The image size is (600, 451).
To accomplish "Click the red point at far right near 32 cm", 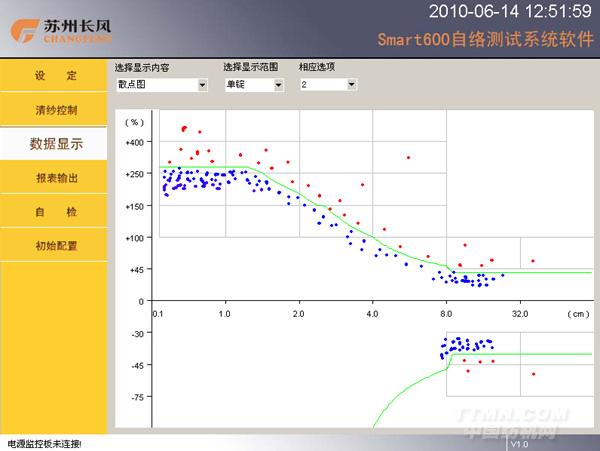I will pyautogui.click(x=533, y=261).
